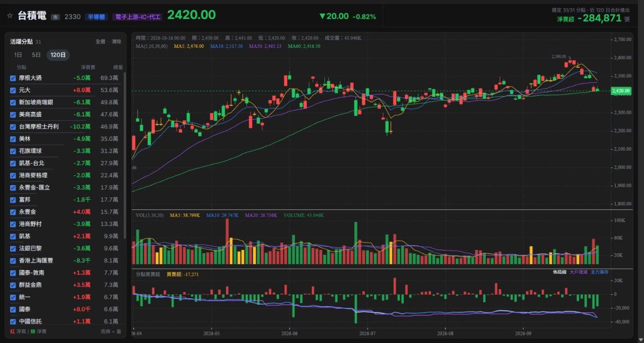This screenshot has height=343, width=644.
Task: Click the 2026-08 date on time axis
Action: coord(446,333)
